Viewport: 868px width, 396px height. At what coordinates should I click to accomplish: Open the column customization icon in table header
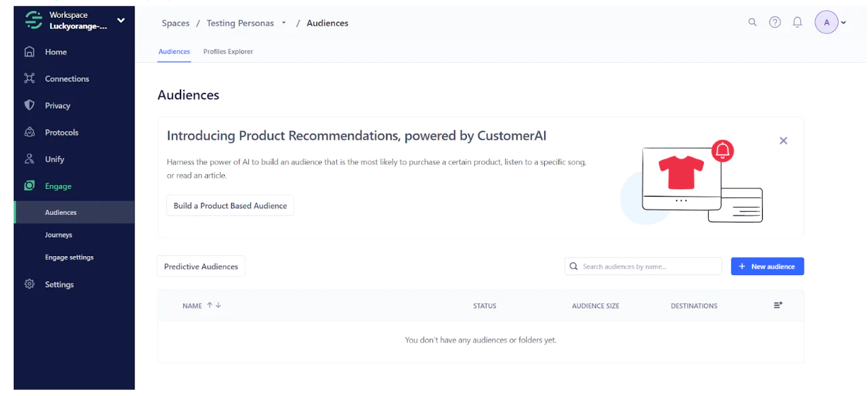(778, 305)
